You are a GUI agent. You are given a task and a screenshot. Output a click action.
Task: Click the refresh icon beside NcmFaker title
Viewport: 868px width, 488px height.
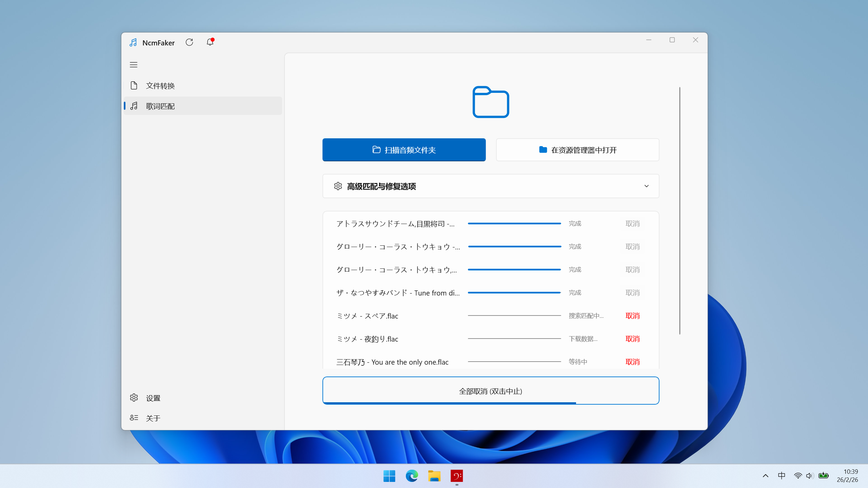189,42
